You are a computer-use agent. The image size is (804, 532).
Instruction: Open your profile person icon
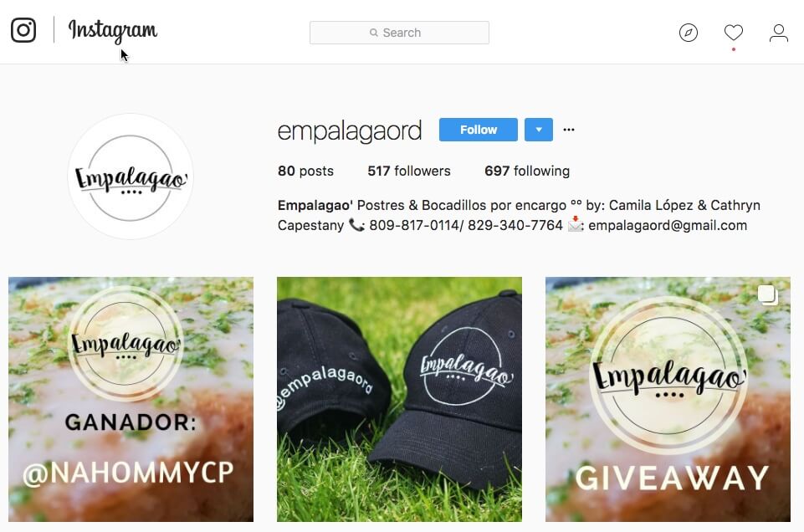(x=778, y=33)
